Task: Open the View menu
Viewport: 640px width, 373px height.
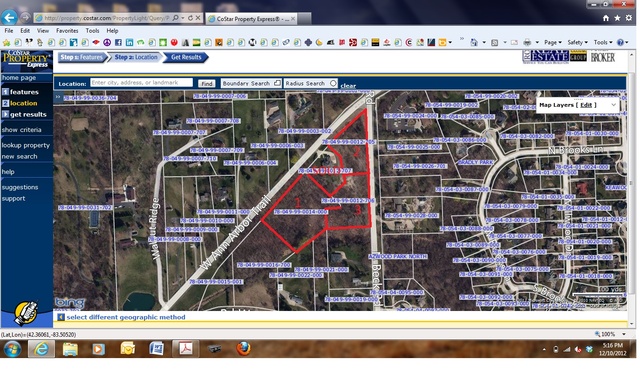Action: 43,31
